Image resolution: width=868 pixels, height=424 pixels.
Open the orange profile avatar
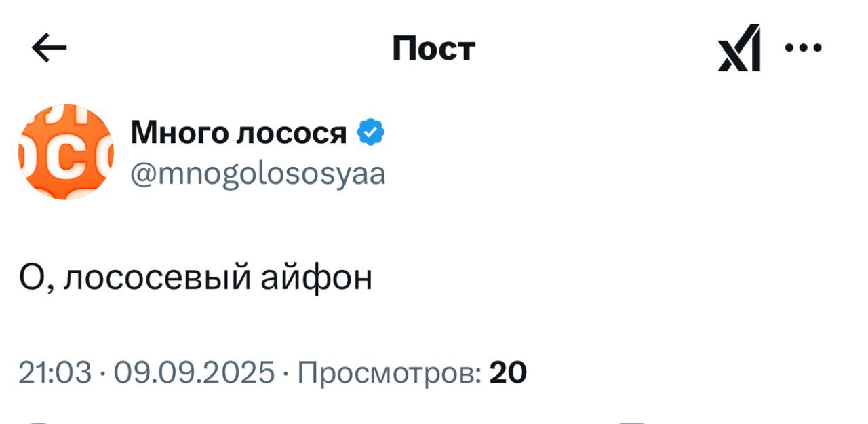click(66, 152)
